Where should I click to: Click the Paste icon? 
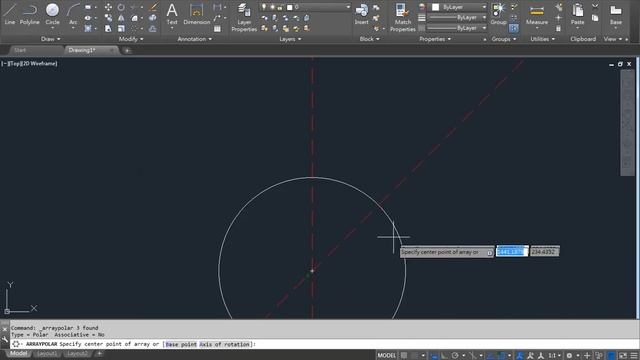(578, 13)
